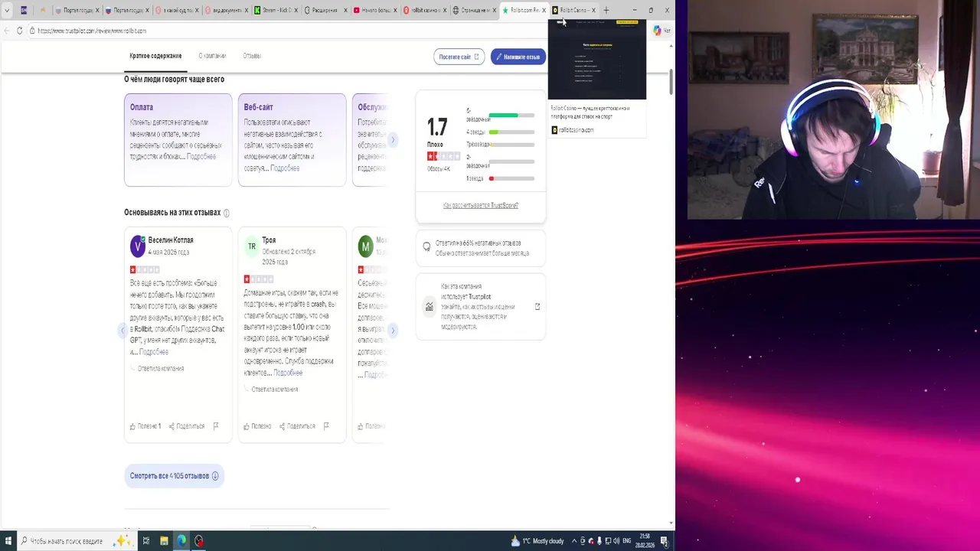The height and width of the screenshot is (551, 980).
Task: Expand Подробнее in Веселин Котлая review
Action: pos(154,352)
